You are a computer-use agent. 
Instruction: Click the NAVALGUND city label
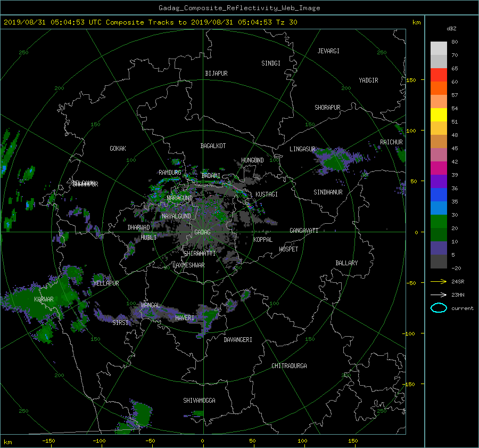pos(176,216)
